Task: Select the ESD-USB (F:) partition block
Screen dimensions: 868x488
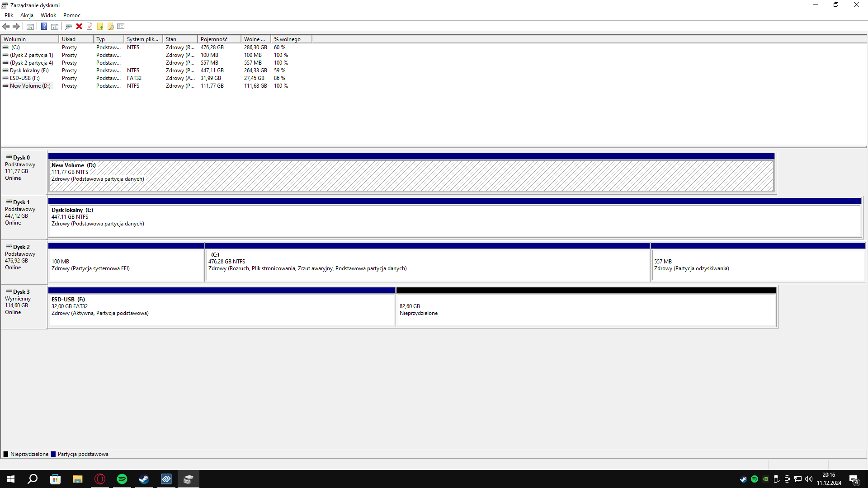Action: (222, 306)
